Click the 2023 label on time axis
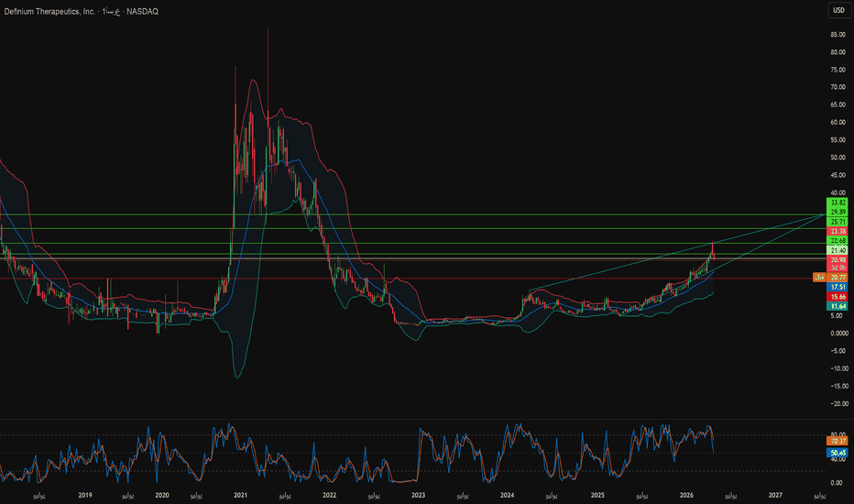854x504 pixels. coord(418,495)
